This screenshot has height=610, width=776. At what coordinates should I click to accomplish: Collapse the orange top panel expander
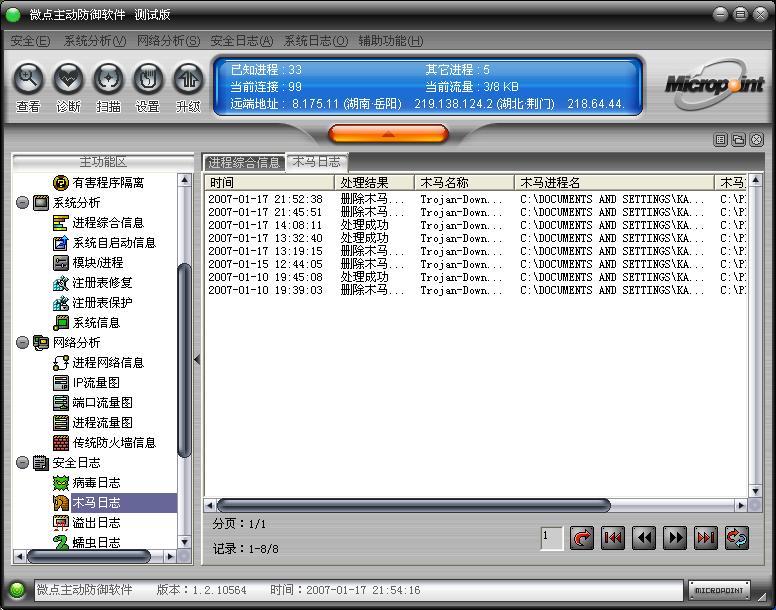[x=388, y=134]
